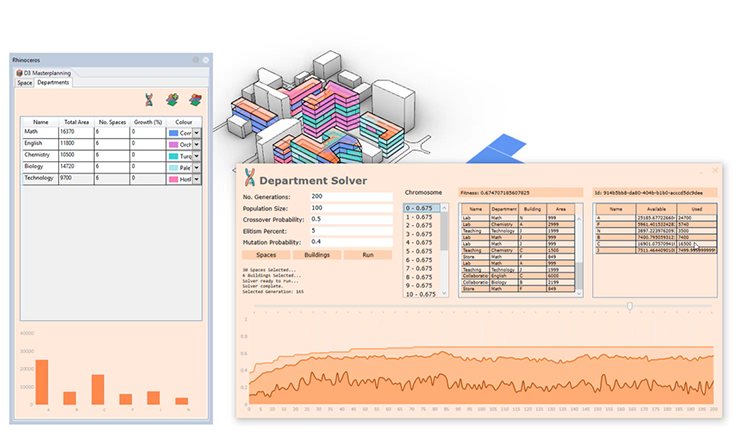Screen dimensions: 750x440
Task: Click the Rhinoceros panel gear options icon
Action: (x=196, y=60)
